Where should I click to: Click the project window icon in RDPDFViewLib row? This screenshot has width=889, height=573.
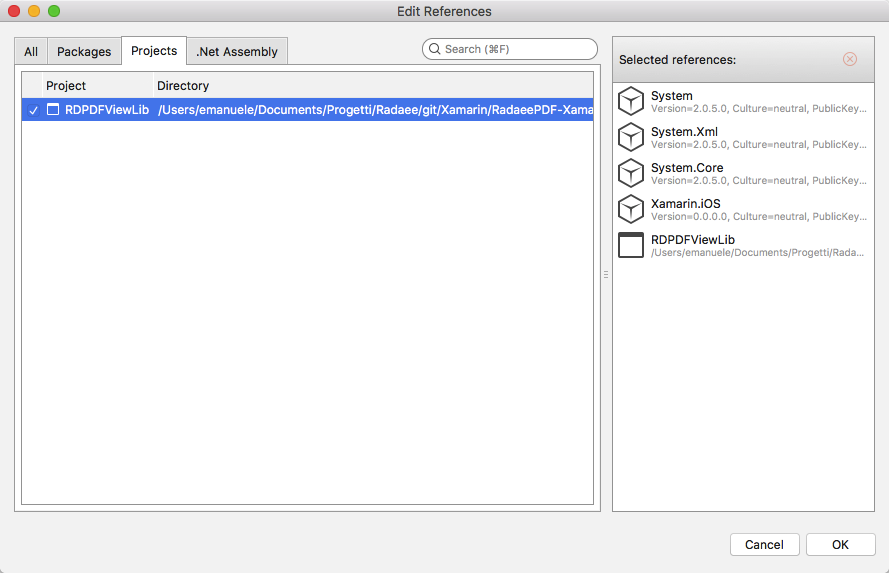pos(54,110)
